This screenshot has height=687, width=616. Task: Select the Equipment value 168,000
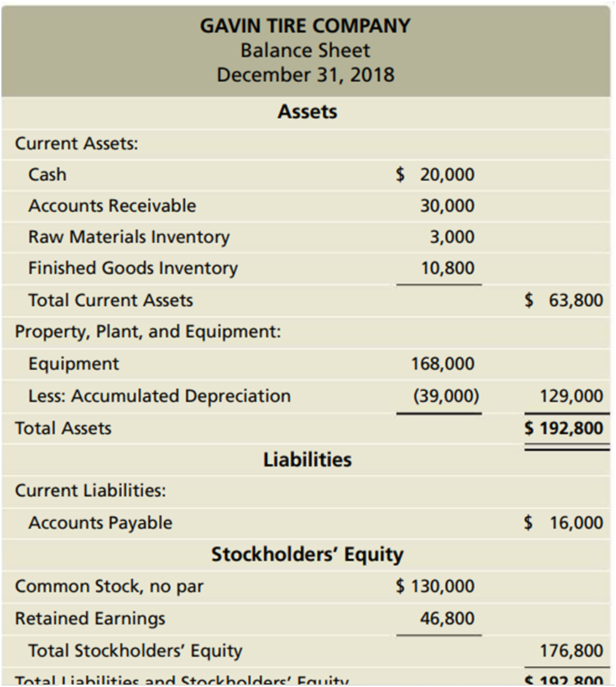tap(443, 364)
